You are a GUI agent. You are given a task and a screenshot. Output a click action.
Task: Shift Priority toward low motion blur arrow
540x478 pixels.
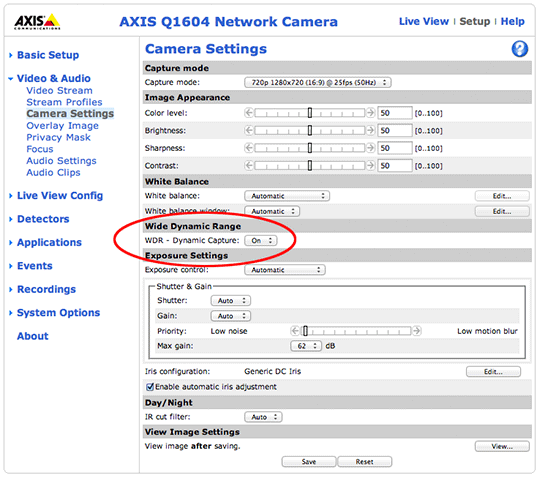417,331
